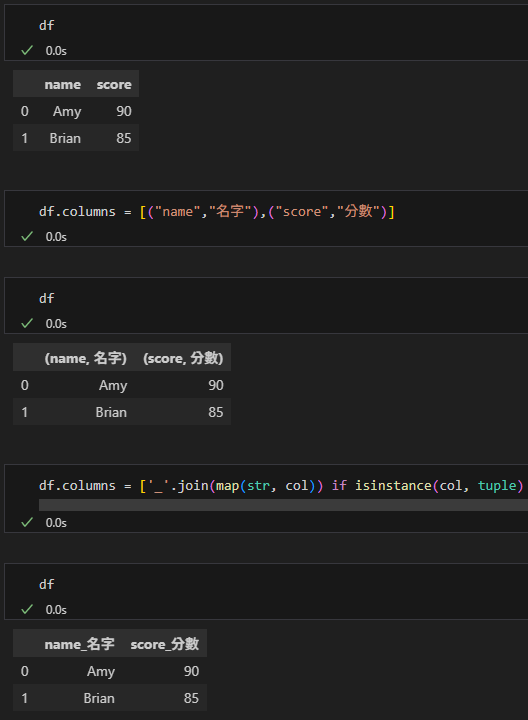Click the checkmark of the last df cell
This screenshot has height=720, width=528.
[x=27, y=610]
